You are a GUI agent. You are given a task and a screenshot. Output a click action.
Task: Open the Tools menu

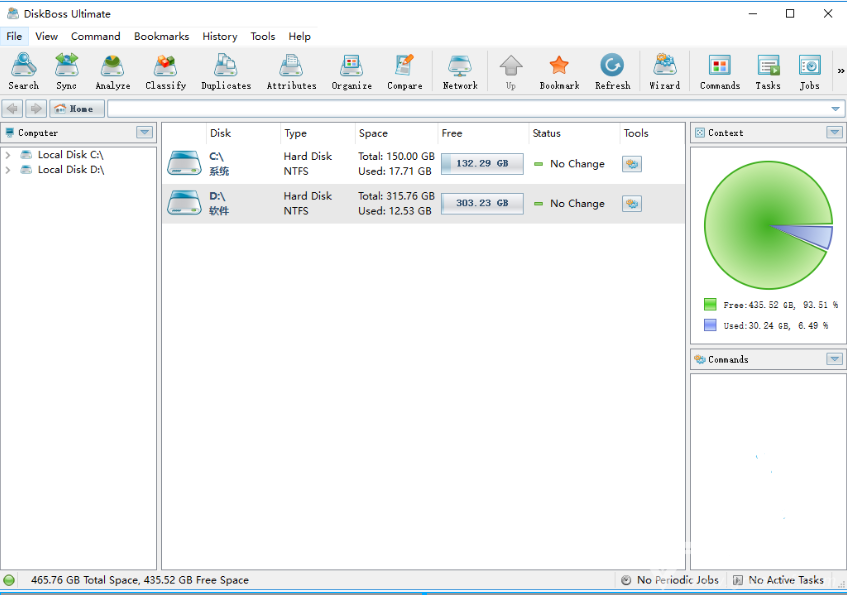tap(263, 36)
